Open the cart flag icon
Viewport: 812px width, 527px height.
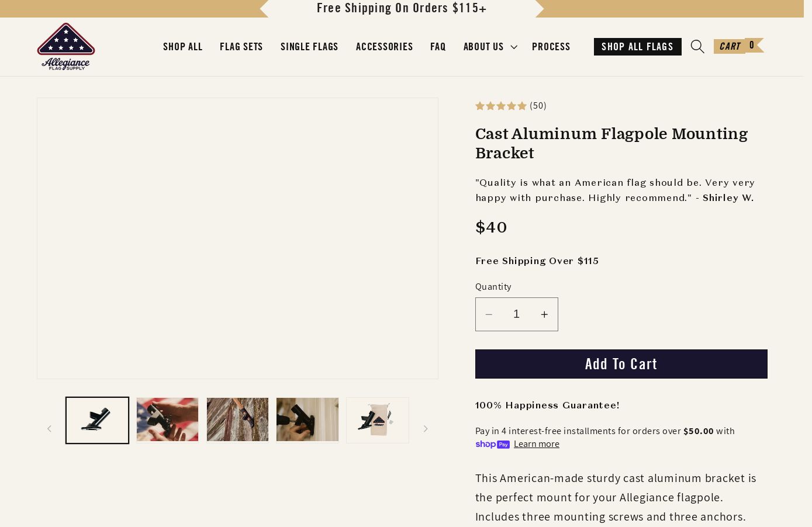[x=738, y=46]
